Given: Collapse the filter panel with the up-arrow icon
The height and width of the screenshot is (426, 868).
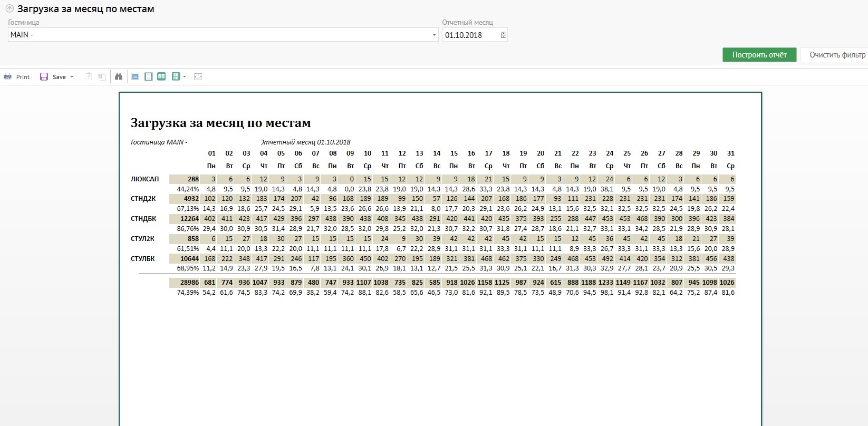Looking at the screenshot, I should (9, 9).
